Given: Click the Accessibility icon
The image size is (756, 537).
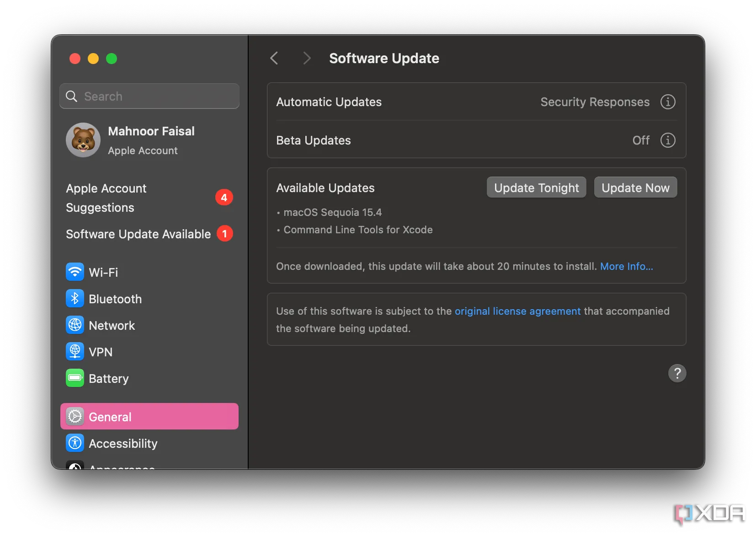Looking at the screenshot, I should pos(75,443).
